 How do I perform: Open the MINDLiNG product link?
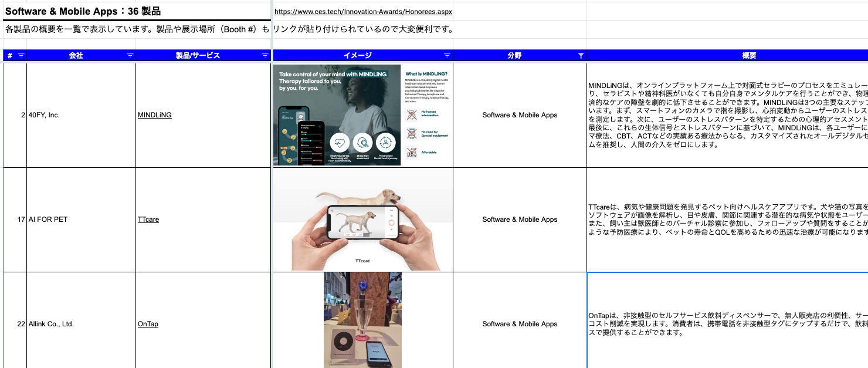point(155,115)
